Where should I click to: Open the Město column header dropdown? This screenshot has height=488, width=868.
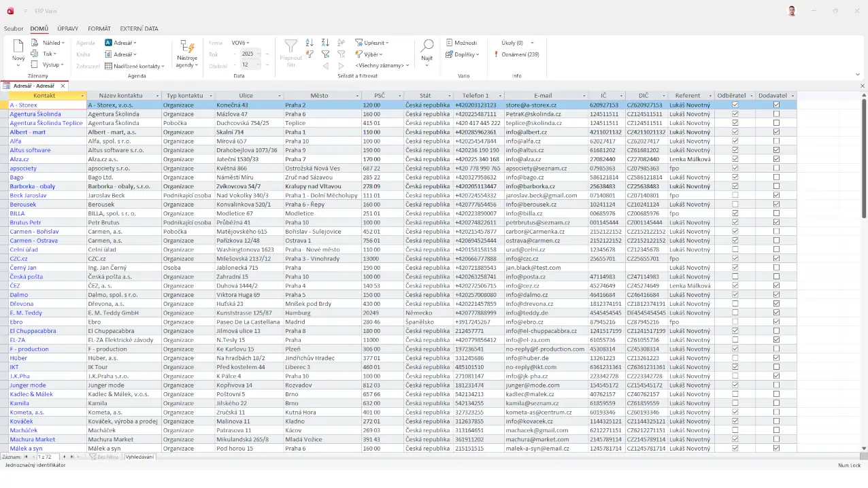356,96
